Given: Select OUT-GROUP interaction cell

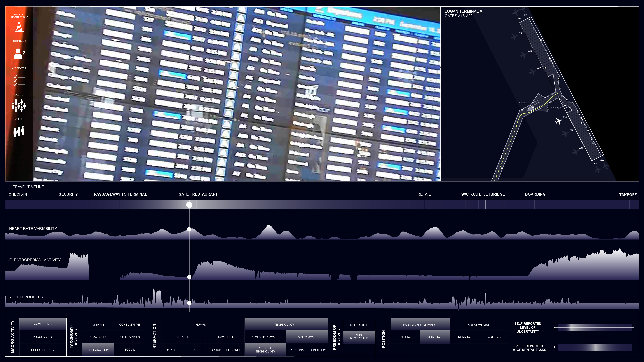Looking at the screenshot, I should 235,350.
